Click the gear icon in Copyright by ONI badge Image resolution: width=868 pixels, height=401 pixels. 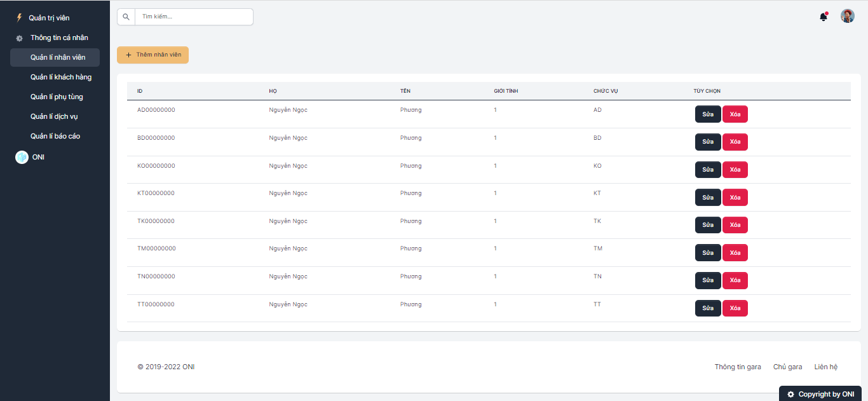click(x=790, y=394)
